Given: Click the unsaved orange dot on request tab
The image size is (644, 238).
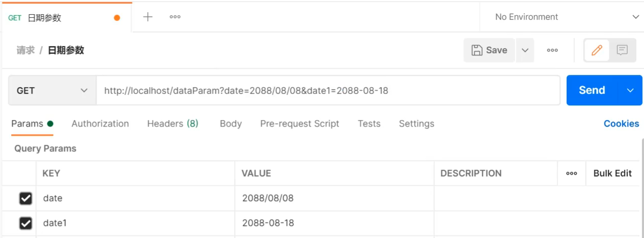Looking at the screenshot, I should [117, 18].
